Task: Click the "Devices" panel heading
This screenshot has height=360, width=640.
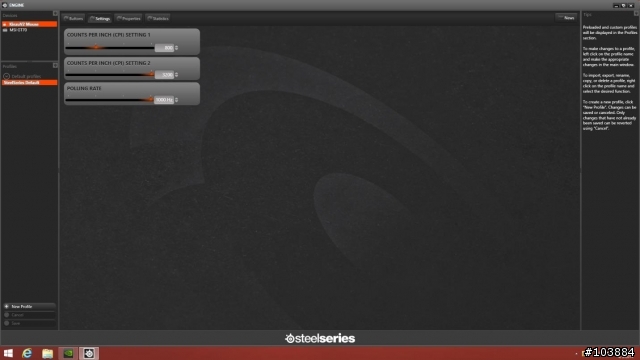Action: point(10,16)
